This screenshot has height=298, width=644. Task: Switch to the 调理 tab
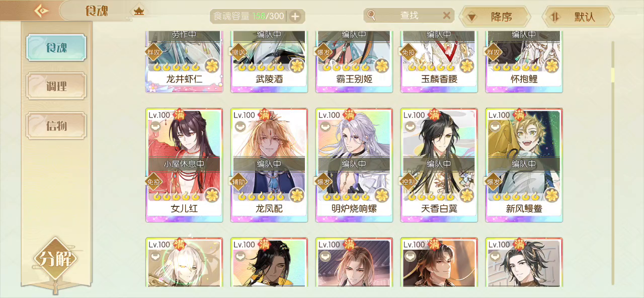tap(56, 86)
